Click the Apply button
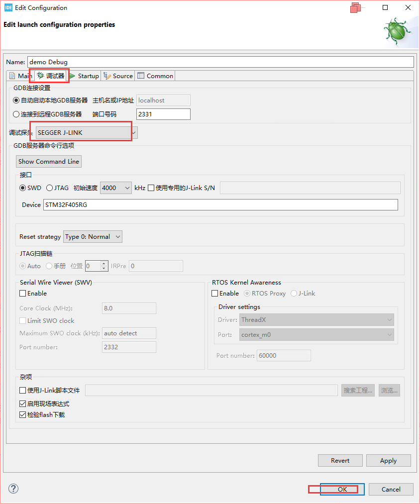Image resolution: width=420 pixels, height=504 pixels. pyautogui.click(x=388, y=460)
